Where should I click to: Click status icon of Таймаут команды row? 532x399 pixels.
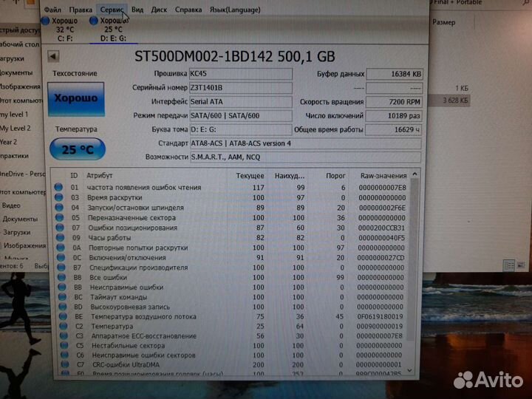pyautogui.click(x=62, y=296)
